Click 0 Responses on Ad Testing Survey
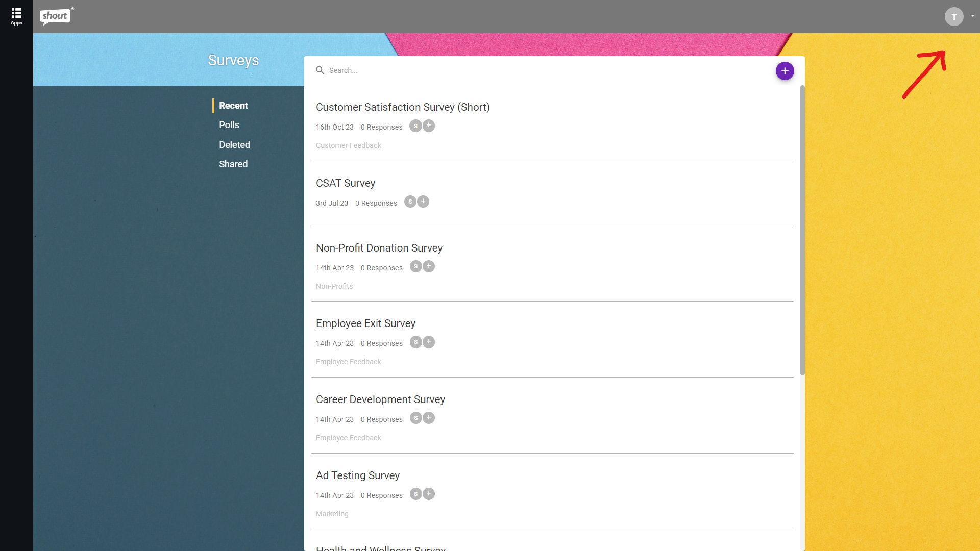Screen dimensions: 980x551 tap(382, 495)
